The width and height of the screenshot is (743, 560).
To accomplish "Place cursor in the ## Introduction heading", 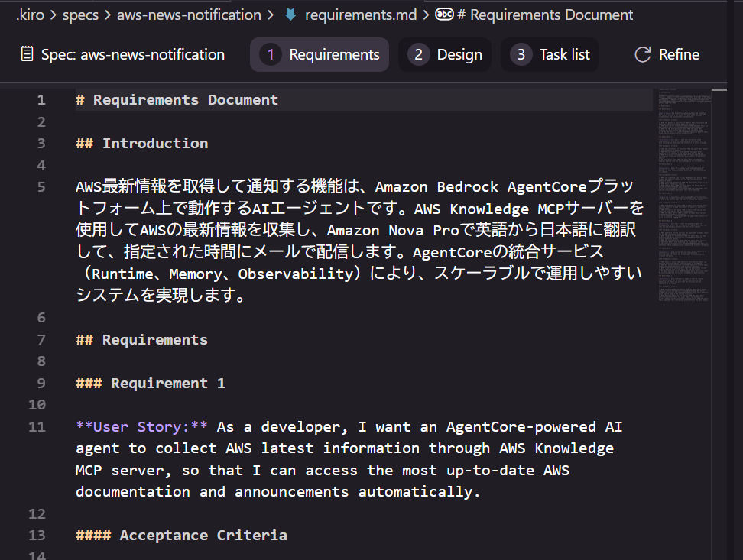I will 154,143.
